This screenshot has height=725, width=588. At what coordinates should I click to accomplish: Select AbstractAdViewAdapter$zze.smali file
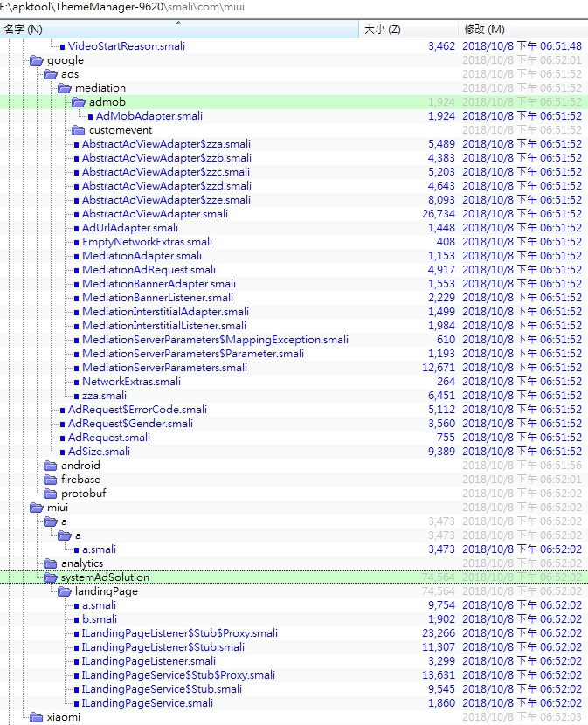tap(166, 200)
